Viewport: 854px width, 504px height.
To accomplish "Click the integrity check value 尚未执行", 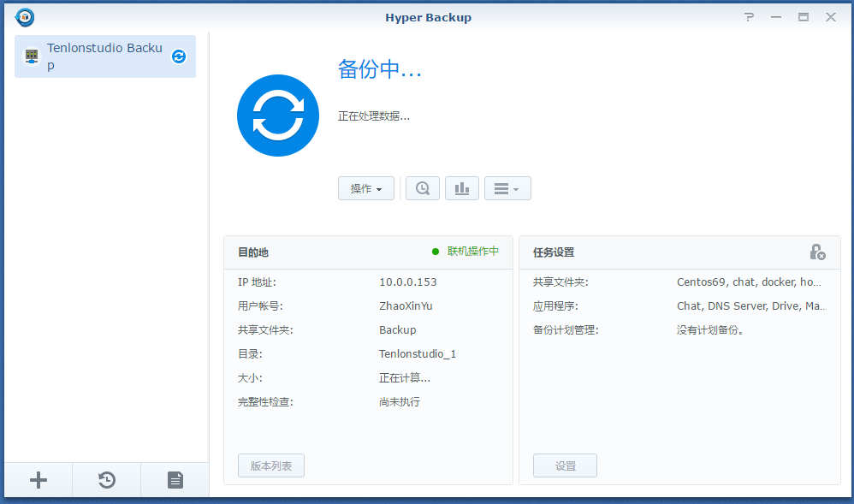I will tap(400, 402).
